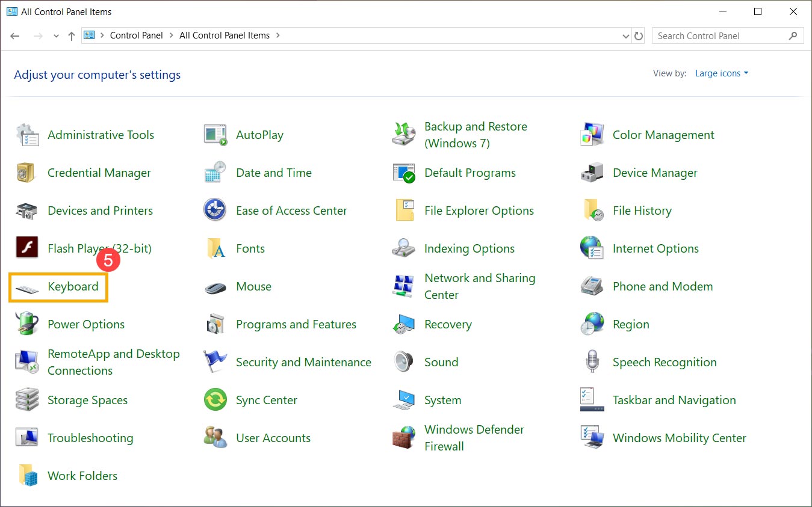Click the Date and Time icon

(x=215, y=173)
